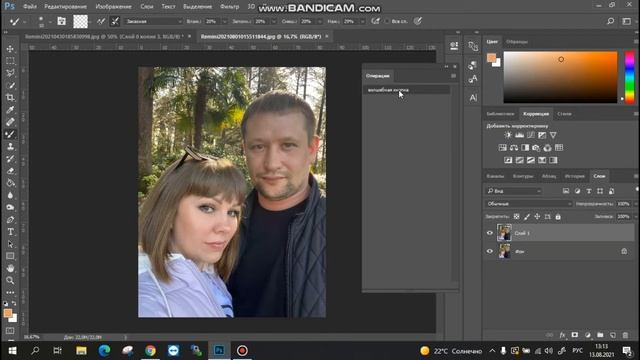The height and width of the screenshot is (360, 640).
Task: Open Edge browser from taskbar
Action: [104, 351]
